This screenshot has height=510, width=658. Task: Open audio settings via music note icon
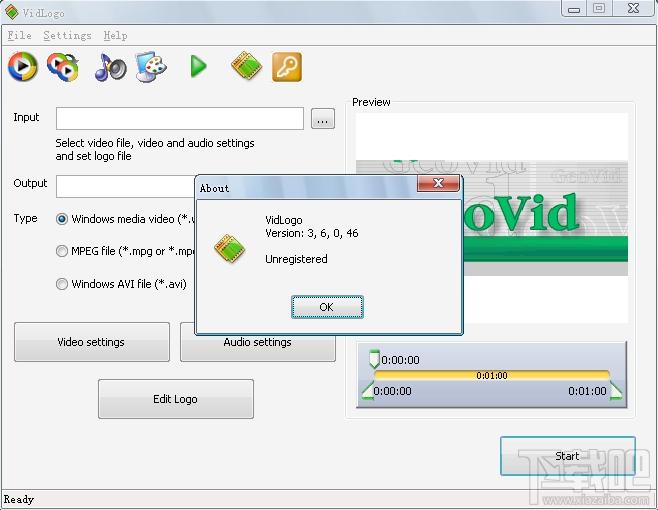click(110, 67)
